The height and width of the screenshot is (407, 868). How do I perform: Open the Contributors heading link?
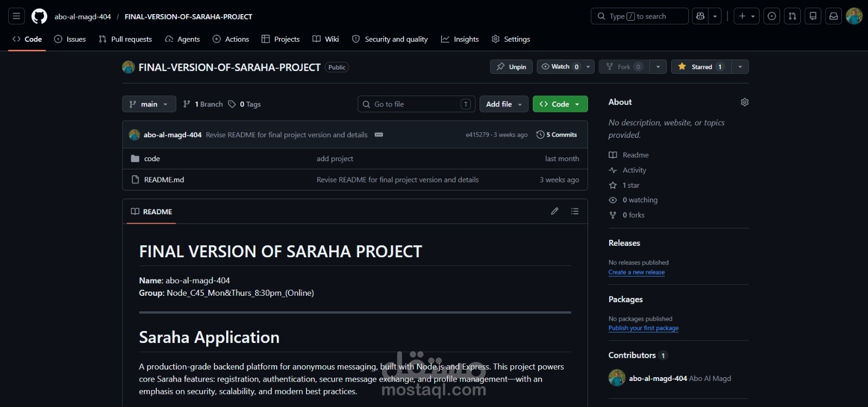click(x=638, y=355)
